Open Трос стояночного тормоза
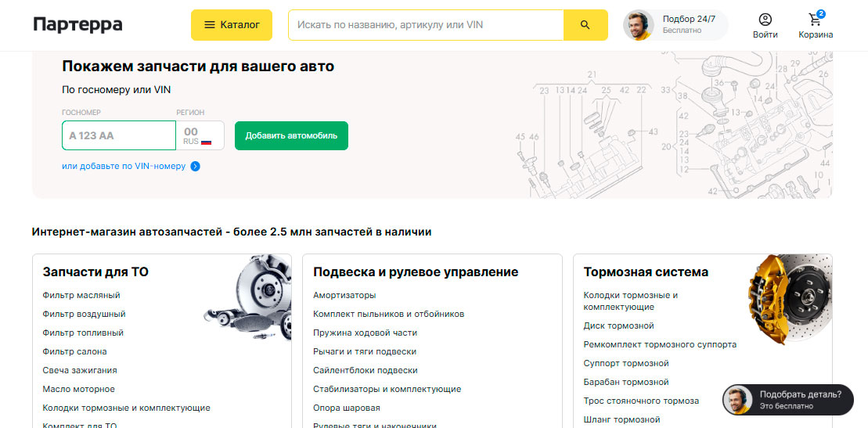Screen dimensions: 868x428 (x=641, y=401)
